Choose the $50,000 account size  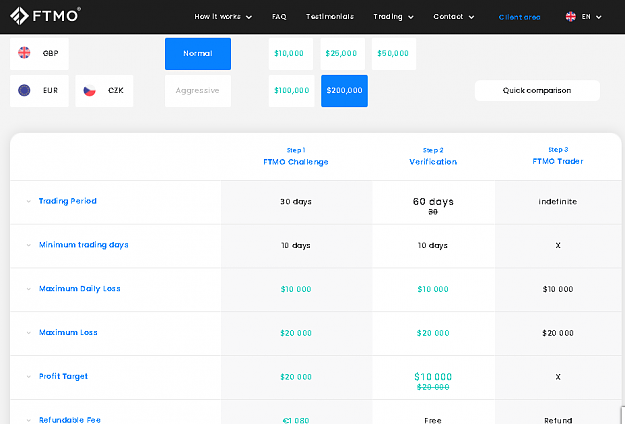pos(394,54)
